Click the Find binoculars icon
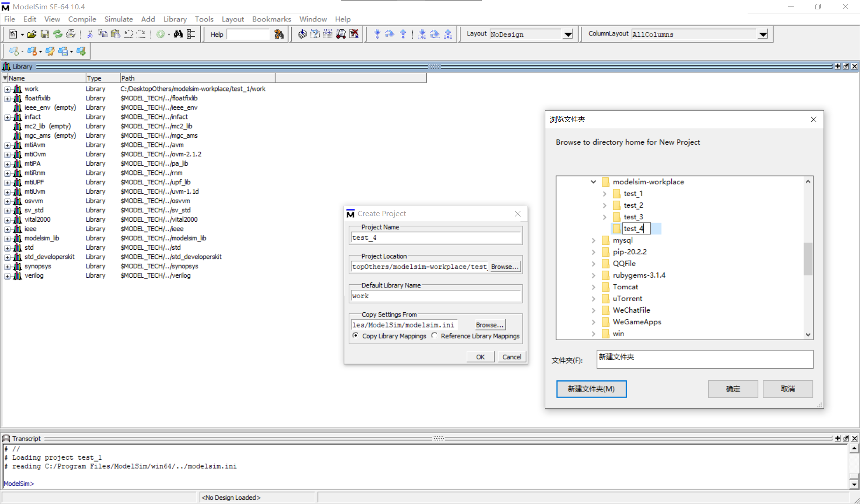Image resolution: width=860 pixels, height=504 pixels. tap(178, 34)
